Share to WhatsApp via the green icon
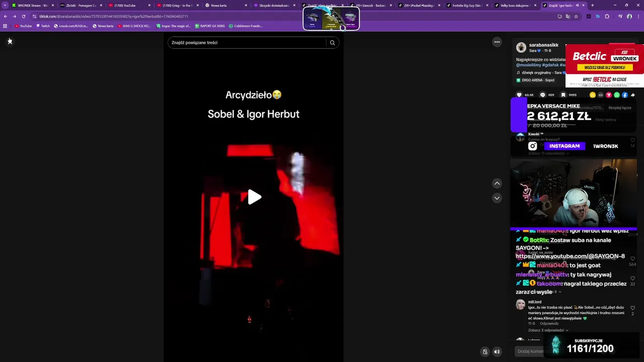Viewport: 644px width, 362px height. pyautogui.click(x=617, y=95)
